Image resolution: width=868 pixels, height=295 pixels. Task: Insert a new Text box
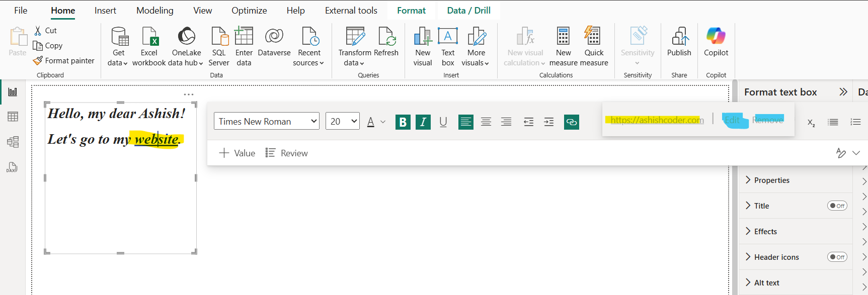pyautogui.click(x=447, y=47)
